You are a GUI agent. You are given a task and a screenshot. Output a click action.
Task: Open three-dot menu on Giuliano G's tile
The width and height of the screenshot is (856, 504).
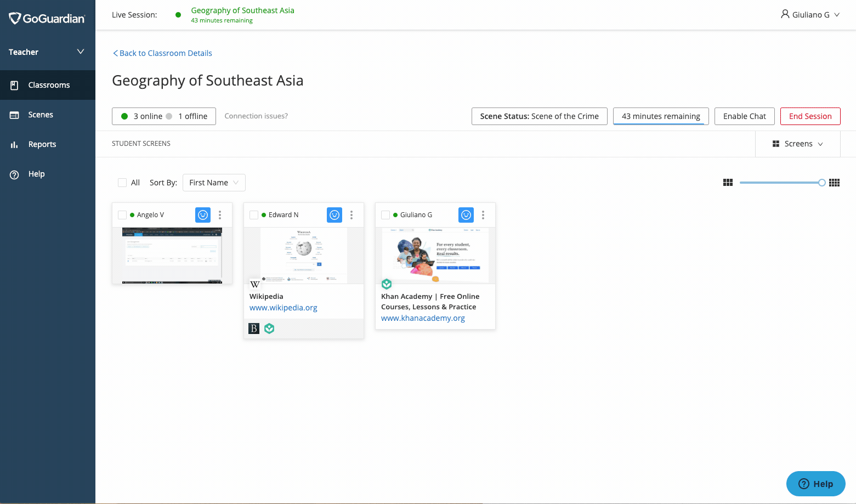(483, 215)
